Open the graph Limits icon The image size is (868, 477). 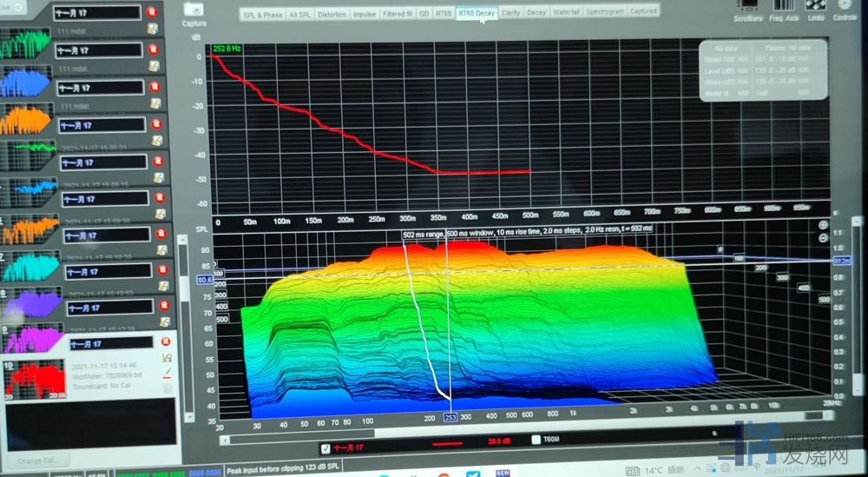[816, 8]
